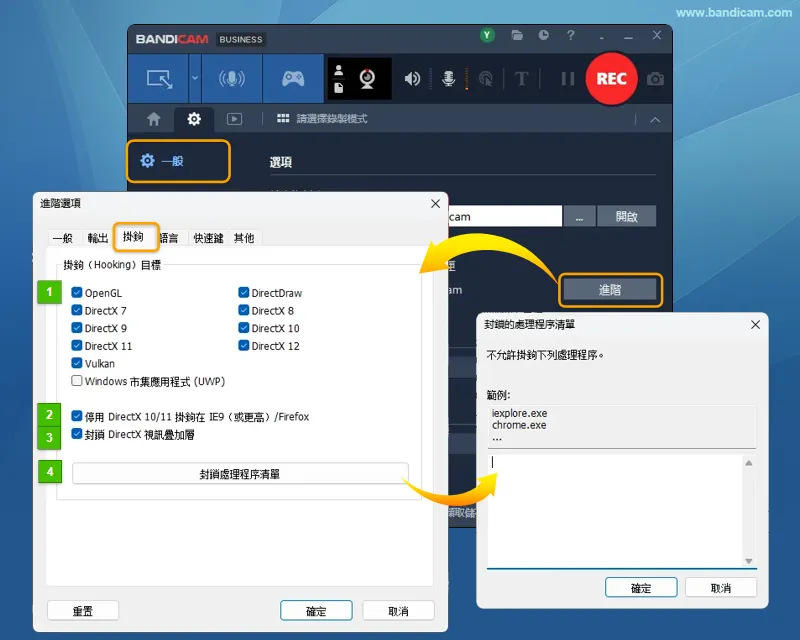Browse output folder with ... button

[x=579, y=216]
